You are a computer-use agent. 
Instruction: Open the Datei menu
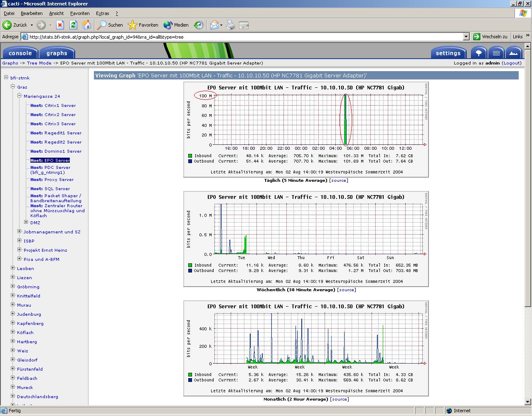(x=9, y=13)
